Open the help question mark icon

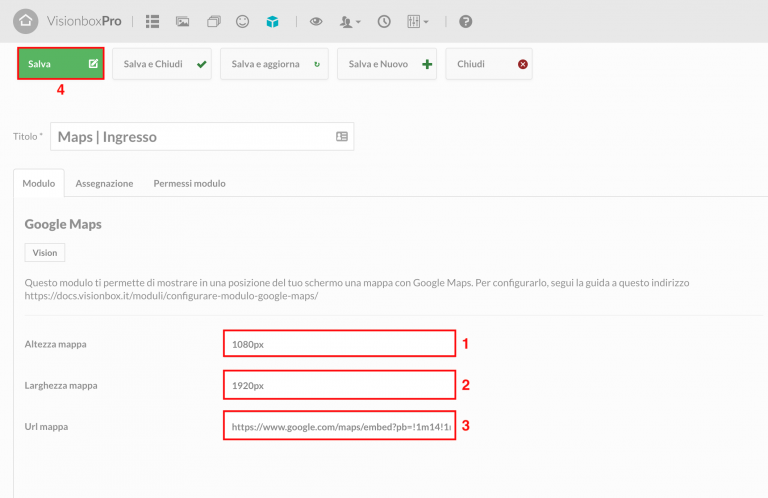465,22
